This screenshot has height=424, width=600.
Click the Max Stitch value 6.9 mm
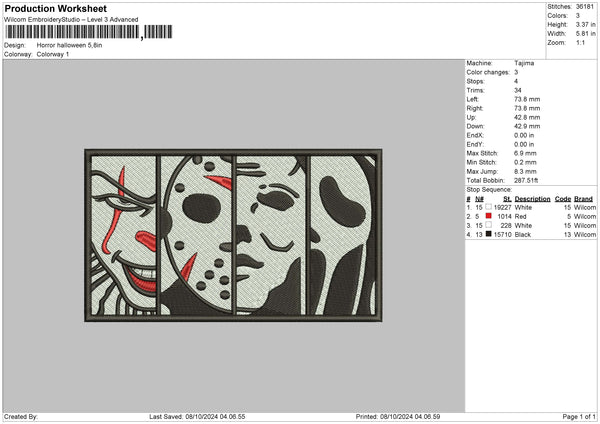pos(525,153)
